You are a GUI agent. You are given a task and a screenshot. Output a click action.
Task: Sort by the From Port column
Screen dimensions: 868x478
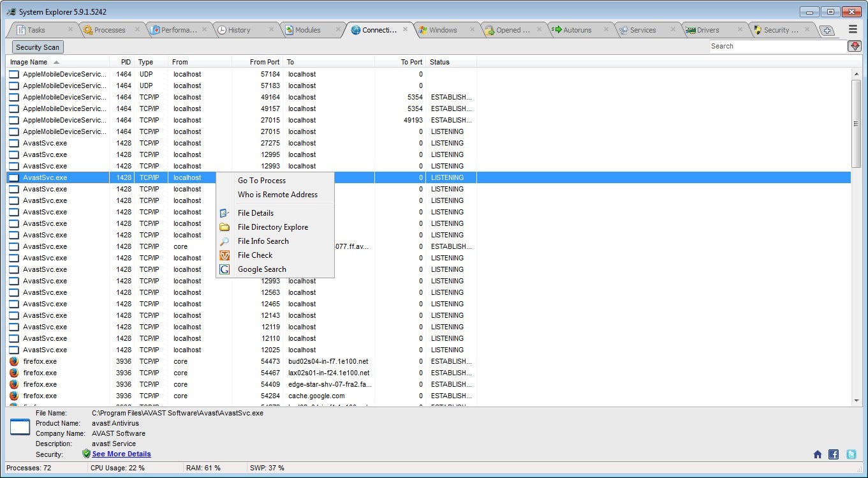pyautogui.click(x=258, y=62)
